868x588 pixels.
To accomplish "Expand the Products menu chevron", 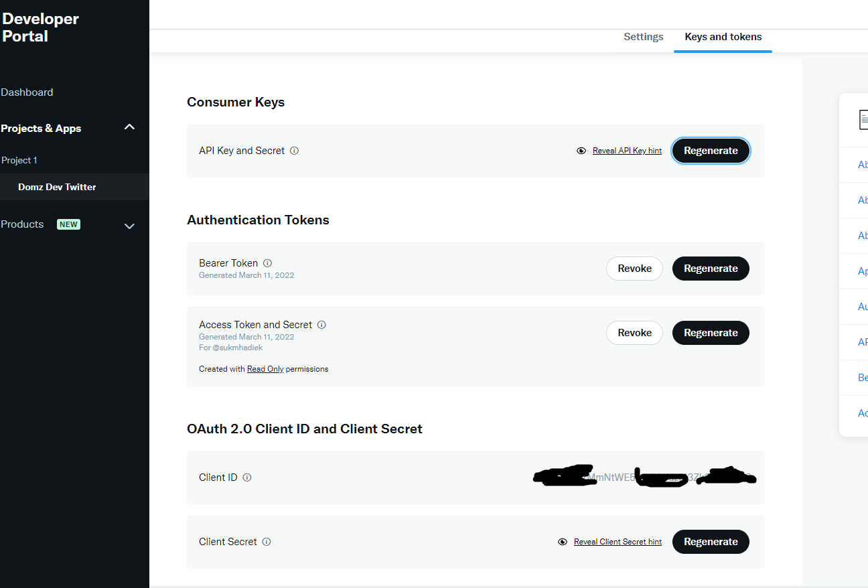I will click(x=130, y=226).
